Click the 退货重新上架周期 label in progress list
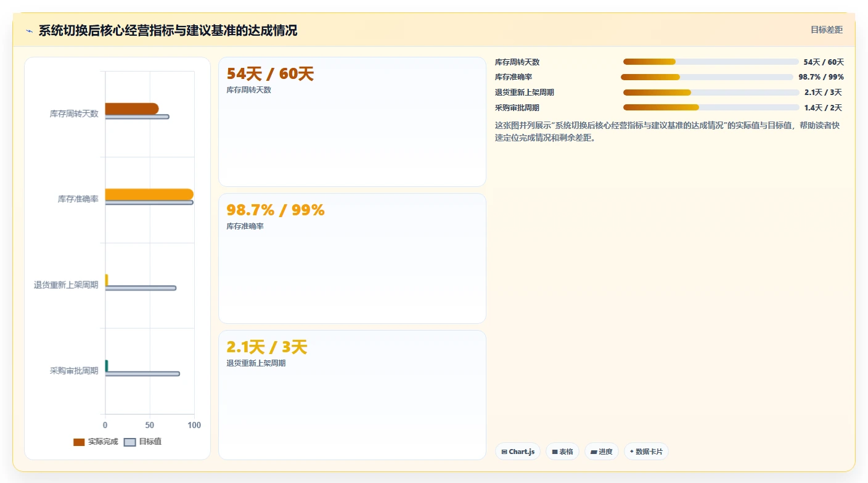This screenshot has height=483, width=868. pyautogui.click(x=525, y=93)
